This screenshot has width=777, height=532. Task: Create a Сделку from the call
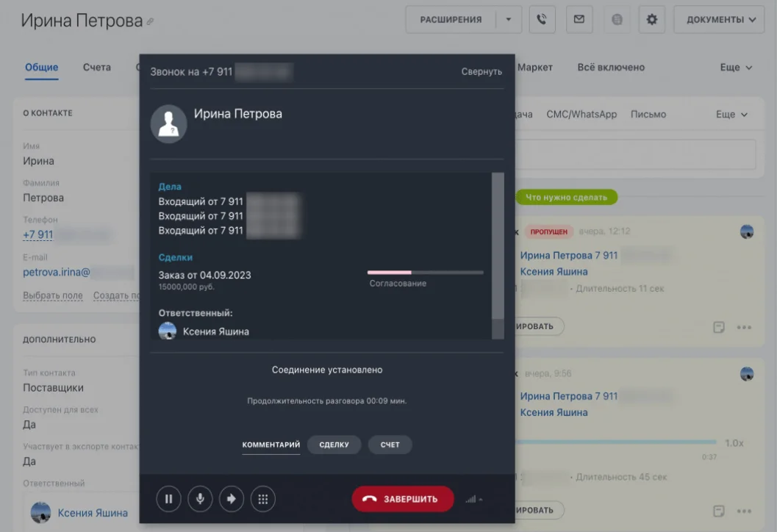pyautogui.click(x=334, y=445)
